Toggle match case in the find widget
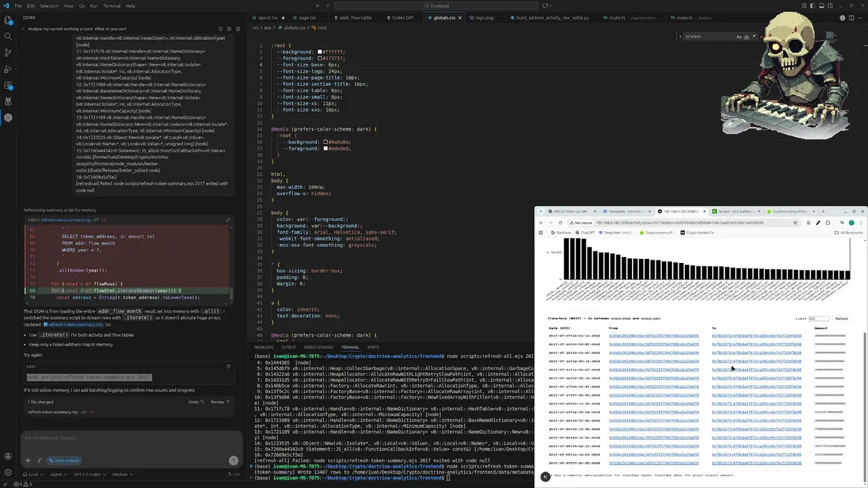The width and height of the screenshot is (868, 488). [x=738, y=37]
